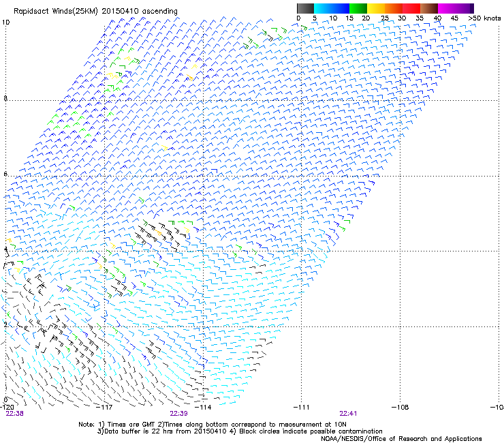The height and width of the screenshot is (443, 504).
Task: Click the 22:41 time stamp
Action: (x=348, y=414)
